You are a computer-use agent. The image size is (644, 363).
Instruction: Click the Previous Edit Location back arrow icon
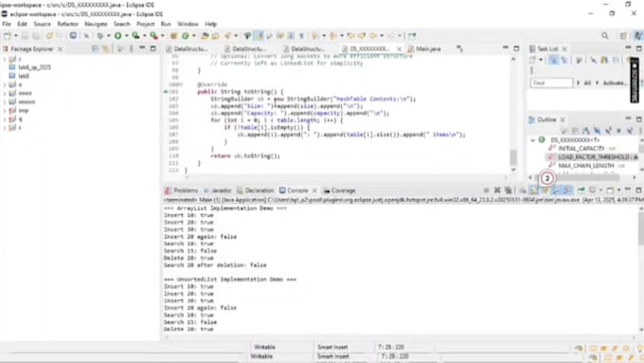click(x=351, y=36)
